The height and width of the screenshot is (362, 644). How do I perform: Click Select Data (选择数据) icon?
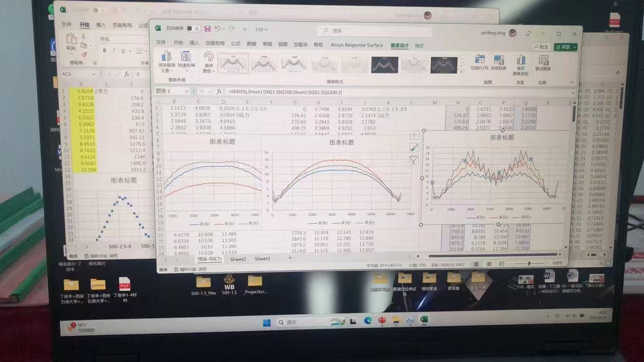point(499,60)
